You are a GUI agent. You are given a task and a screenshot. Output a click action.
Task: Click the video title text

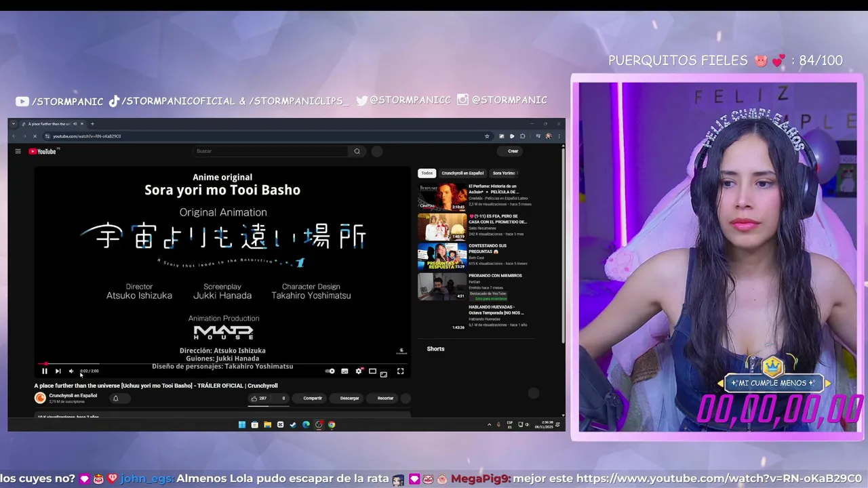click(x=156, y=386)
